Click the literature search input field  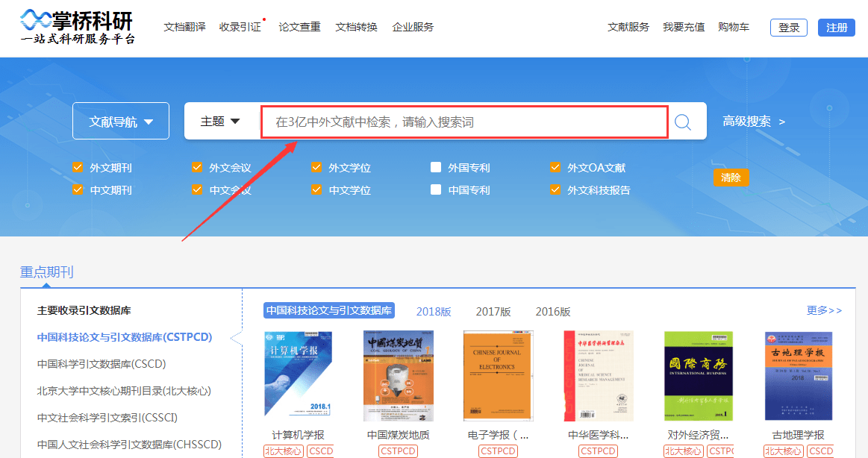tap(463, 122)
